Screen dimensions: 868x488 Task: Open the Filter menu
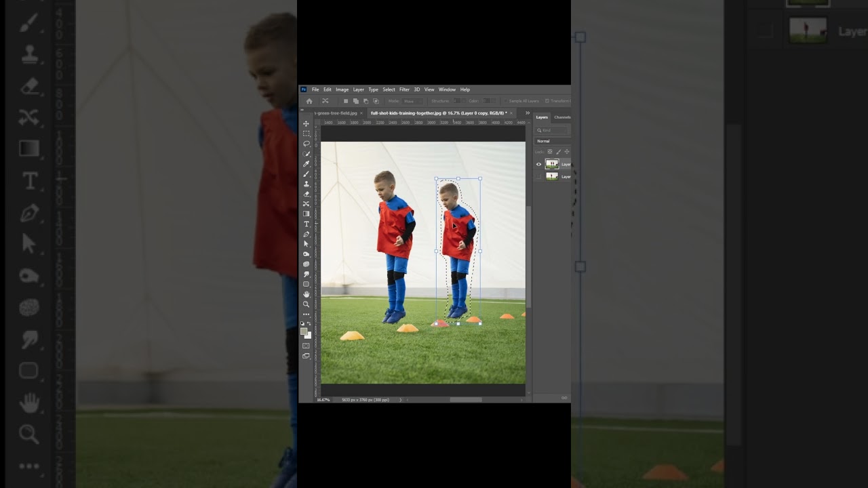click(404, 89)
